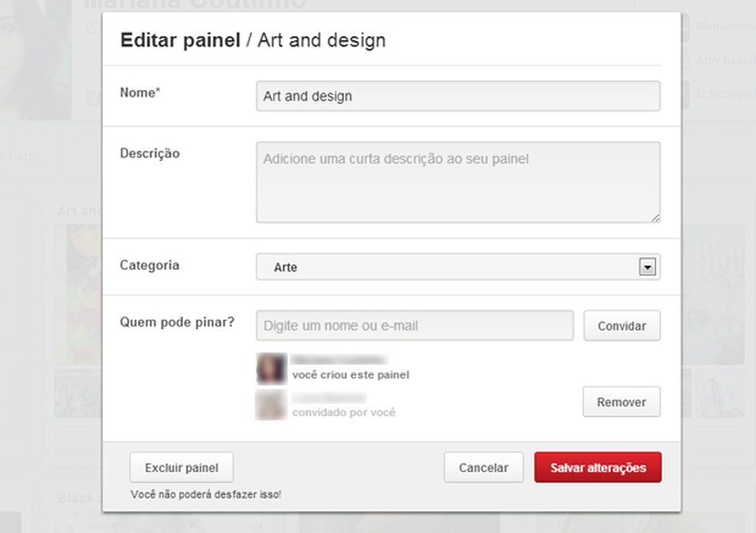The image size is (756, 533).
Task: Click the 'Quem pode pinar?' label
Action: click(x=177, y=322)
